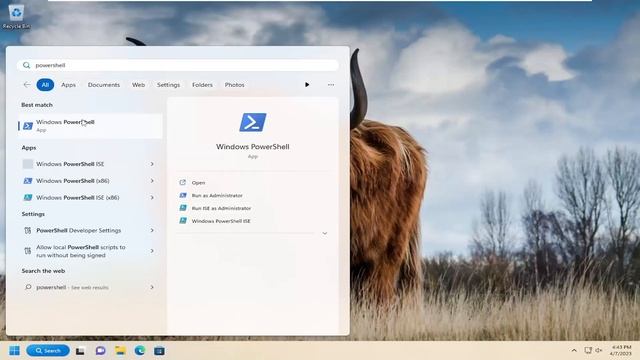
Task: Expand Windows PowerShell ISE chevron
Action: [152, 164]
